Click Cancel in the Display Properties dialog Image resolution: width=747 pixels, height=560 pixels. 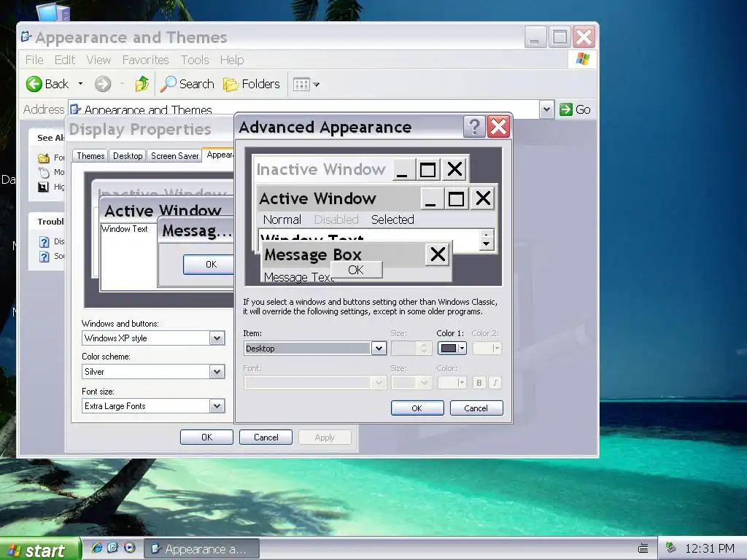266,437
